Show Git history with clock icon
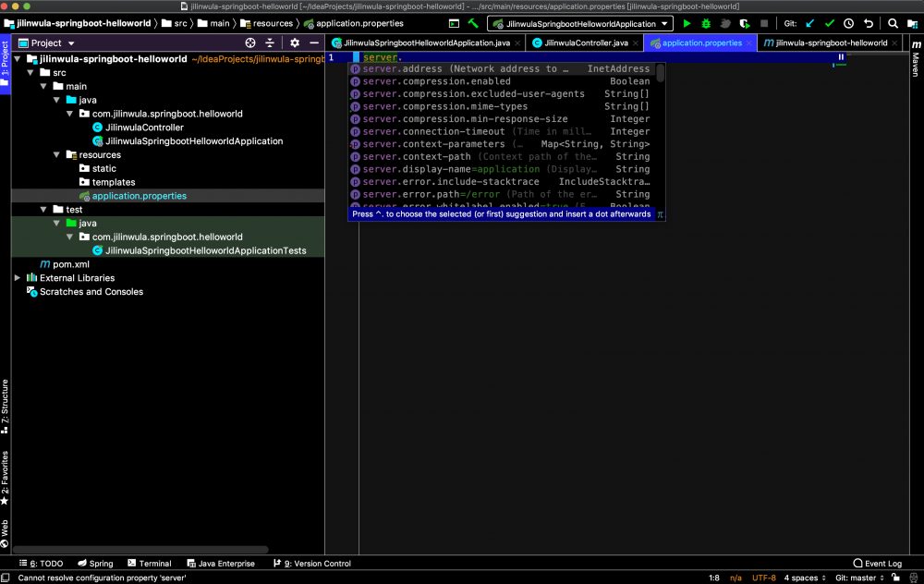The height and width of the screenshot is (584, 924). click(848, 23)
